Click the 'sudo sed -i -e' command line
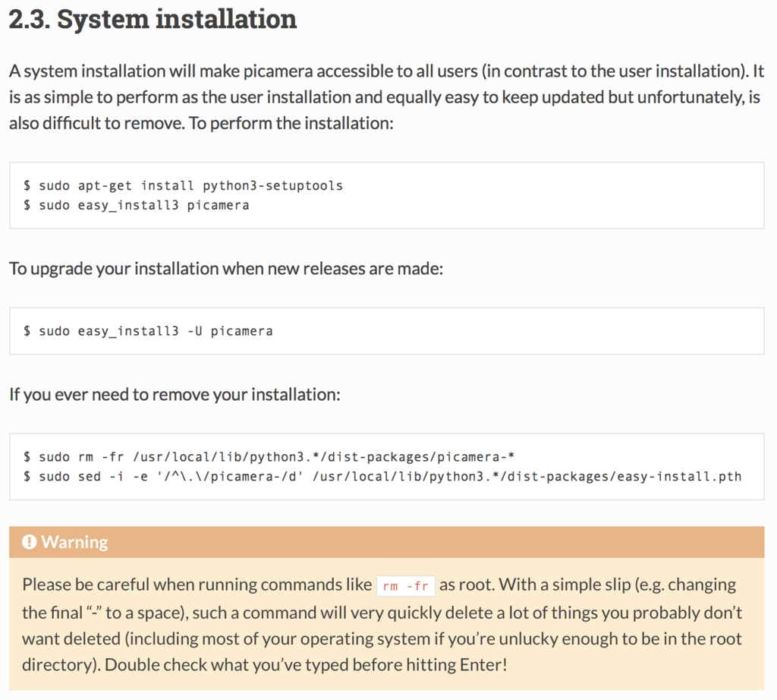Screen dimensions: 777x700 point(382,477)
